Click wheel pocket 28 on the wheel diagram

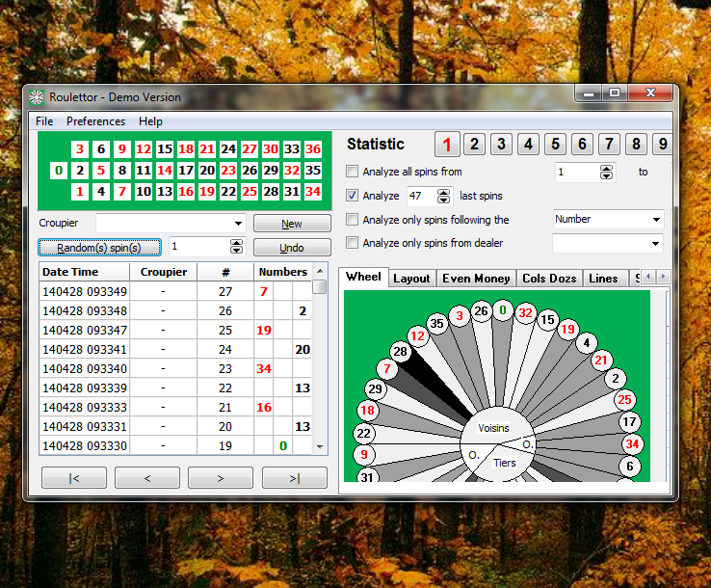pyautogui.click(x=401, y=351)
